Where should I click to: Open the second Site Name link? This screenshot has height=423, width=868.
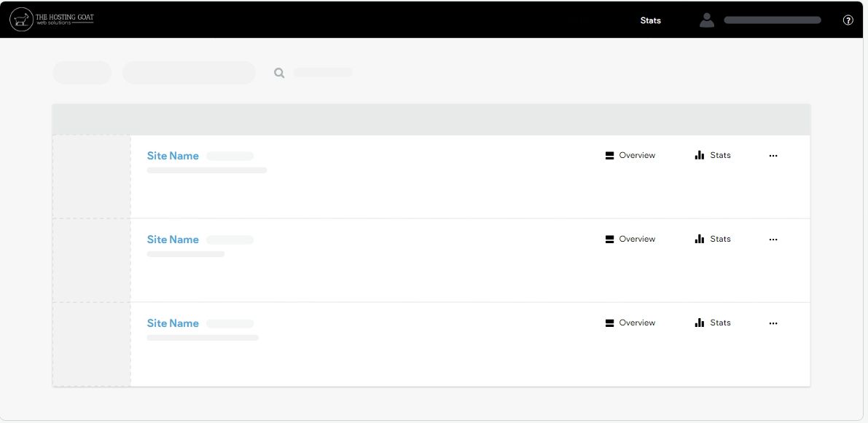(173, 240)
